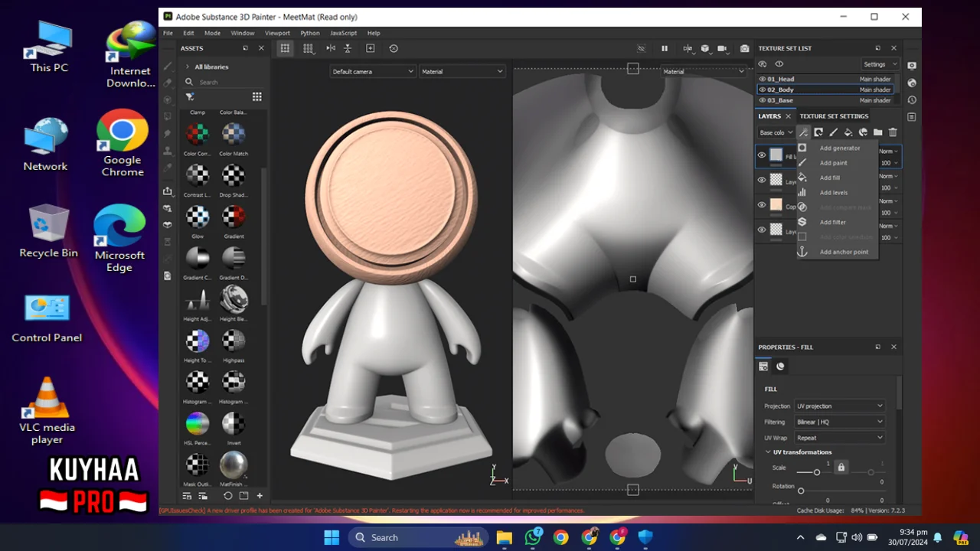Select the HSL Perceptive filter thumbnail

point(198,423)
